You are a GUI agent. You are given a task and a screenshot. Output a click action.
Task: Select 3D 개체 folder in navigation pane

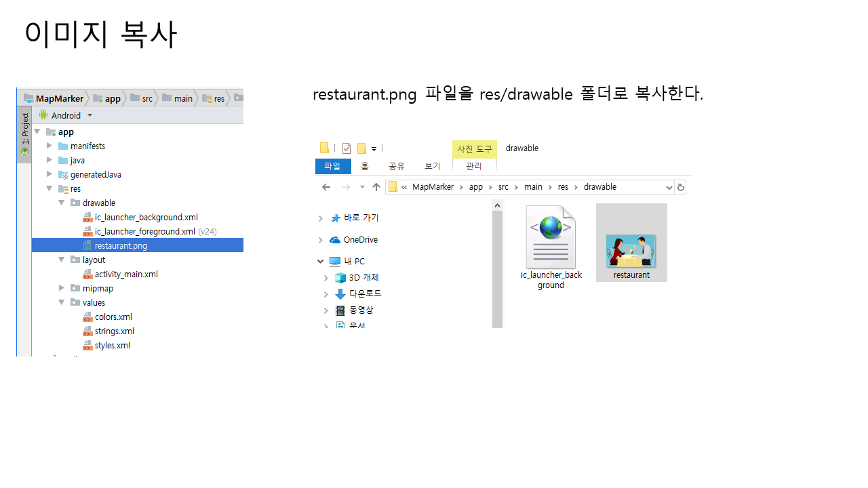[x=363, y=278]
